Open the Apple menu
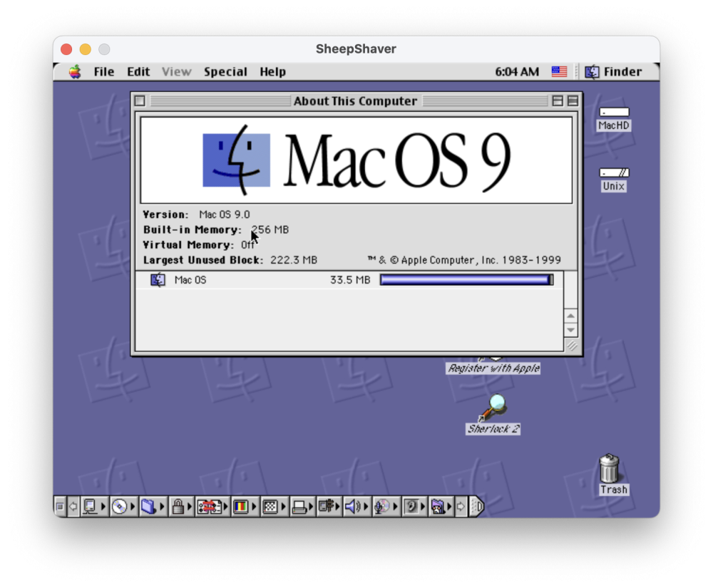Screen dimensions: 713x588 (75, 72)
